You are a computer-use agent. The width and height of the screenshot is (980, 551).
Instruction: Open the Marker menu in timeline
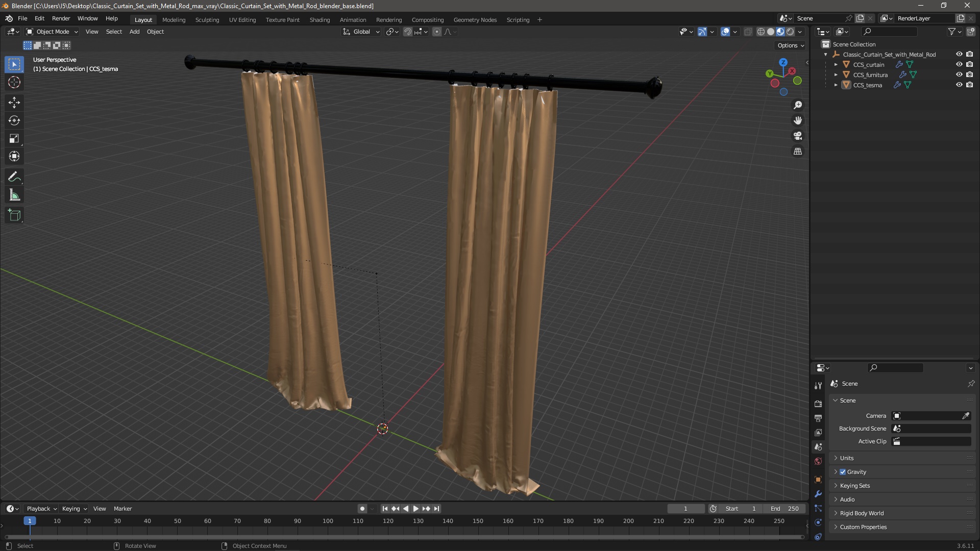coord(122,509)
